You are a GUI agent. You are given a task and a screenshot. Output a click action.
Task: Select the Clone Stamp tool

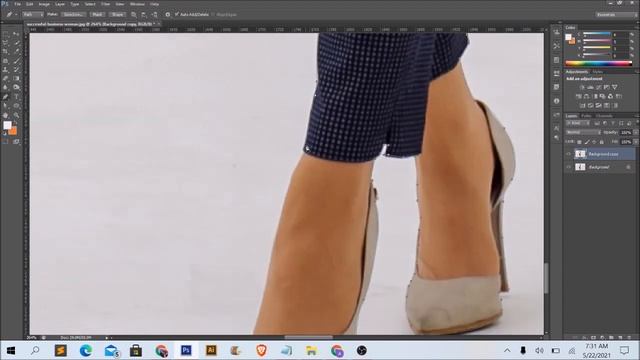point(5,70)
